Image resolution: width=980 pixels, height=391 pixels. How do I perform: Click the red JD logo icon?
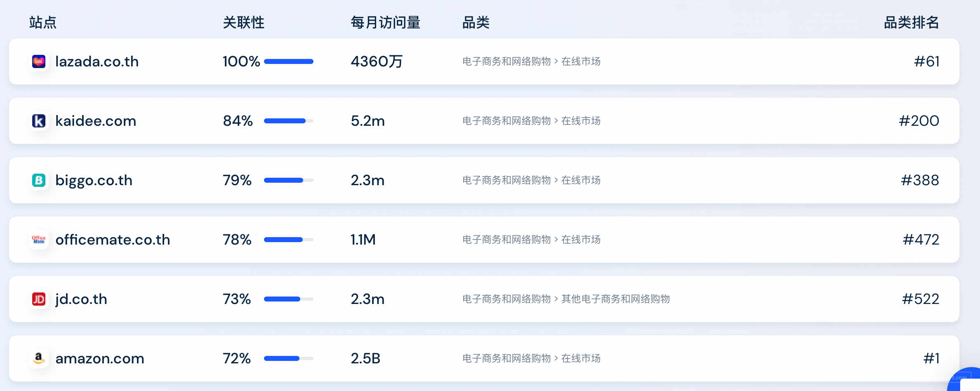point(39,299)
